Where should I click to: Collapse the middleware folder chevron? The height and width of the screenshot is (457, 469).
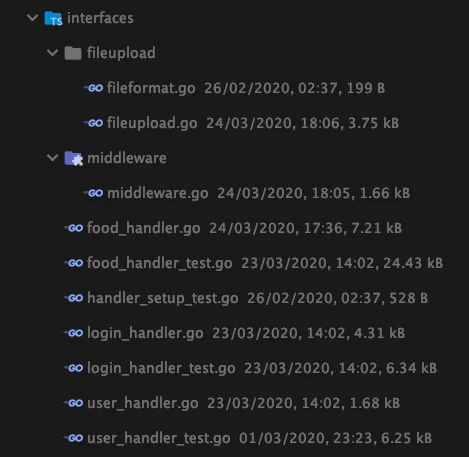click(x=52, y=158)
